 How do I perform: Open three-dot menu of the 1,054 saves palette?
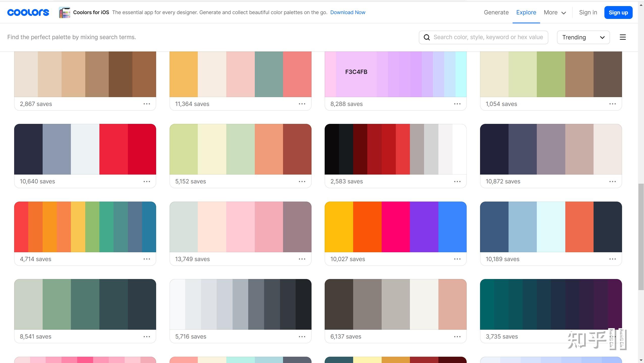pos(612,104)
